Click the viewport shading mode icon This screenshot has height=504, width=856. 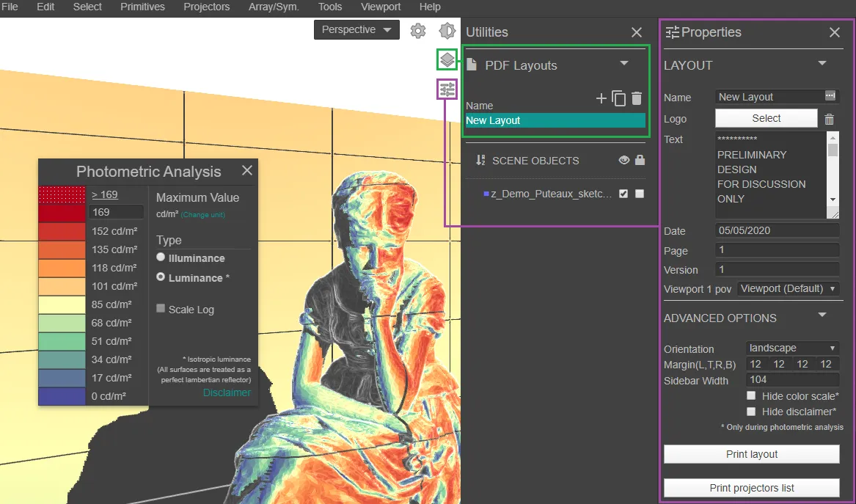pos(447,31)
